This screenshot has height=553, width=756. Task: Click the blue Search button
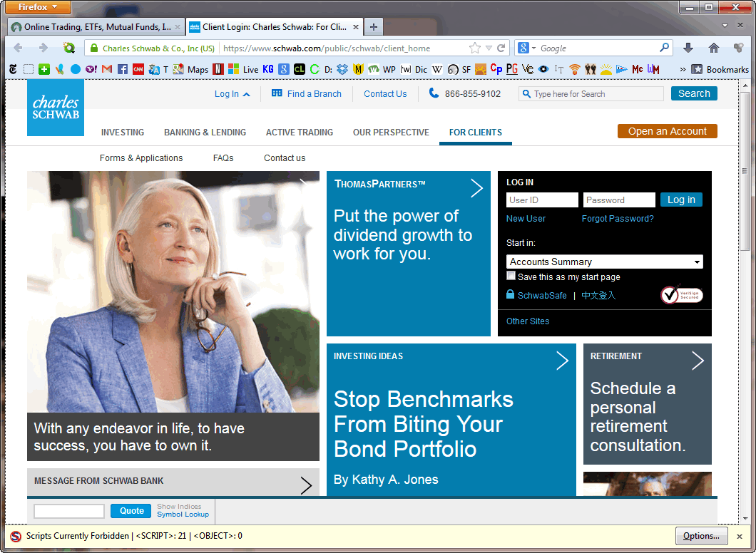694,93
